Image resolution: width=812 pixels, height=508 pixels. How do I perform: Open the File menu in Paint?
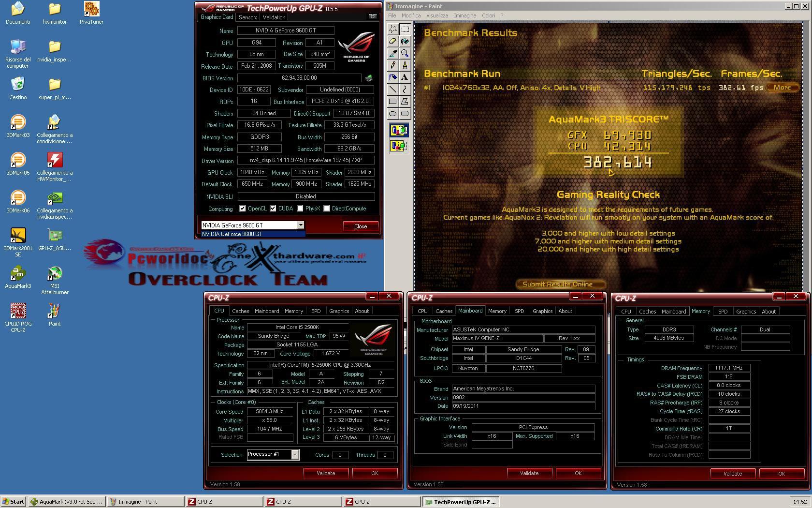[x=392, y=15]
